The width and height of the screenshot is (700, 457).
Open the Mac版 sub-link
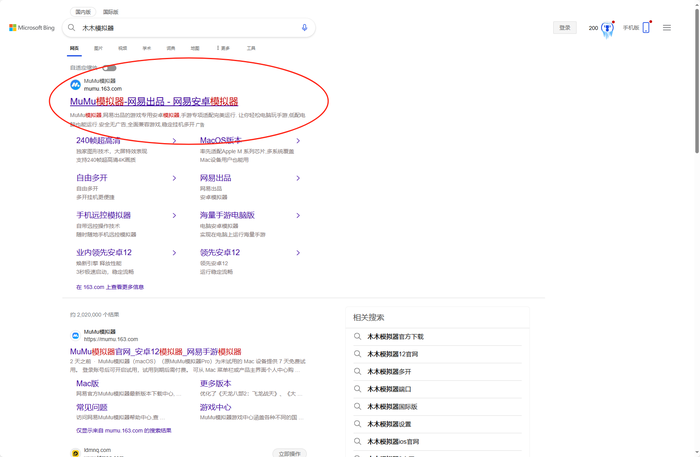pyautogui.click(x=88, y=383)
